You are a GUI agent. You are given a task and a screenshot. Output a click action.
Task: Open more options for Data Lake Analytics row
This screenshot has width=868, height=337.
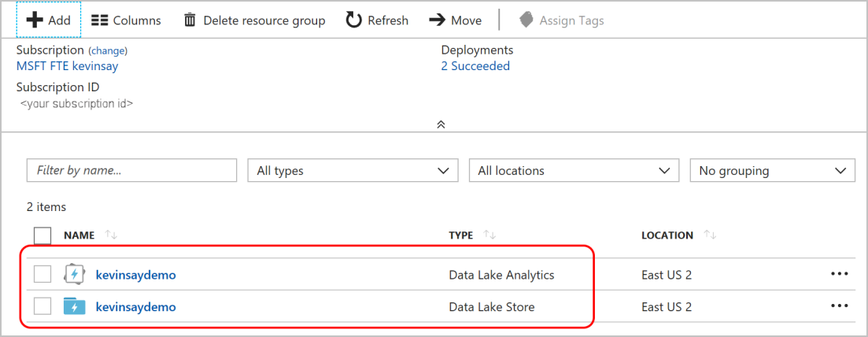pos(839,274)
